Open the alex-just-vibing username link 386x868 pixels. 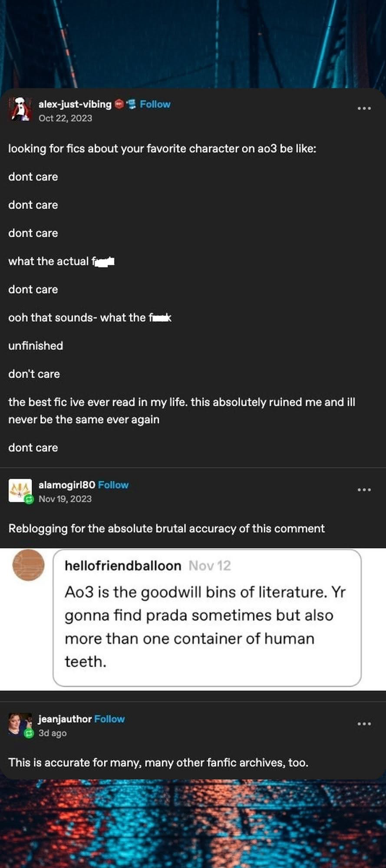click(x=75, y=104)
